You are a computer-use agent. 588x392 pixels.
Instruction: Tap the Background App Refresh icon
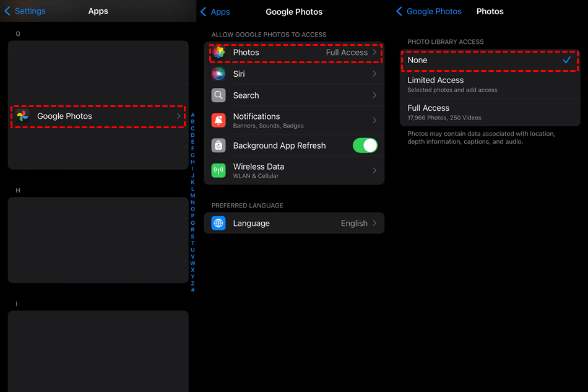218,146
